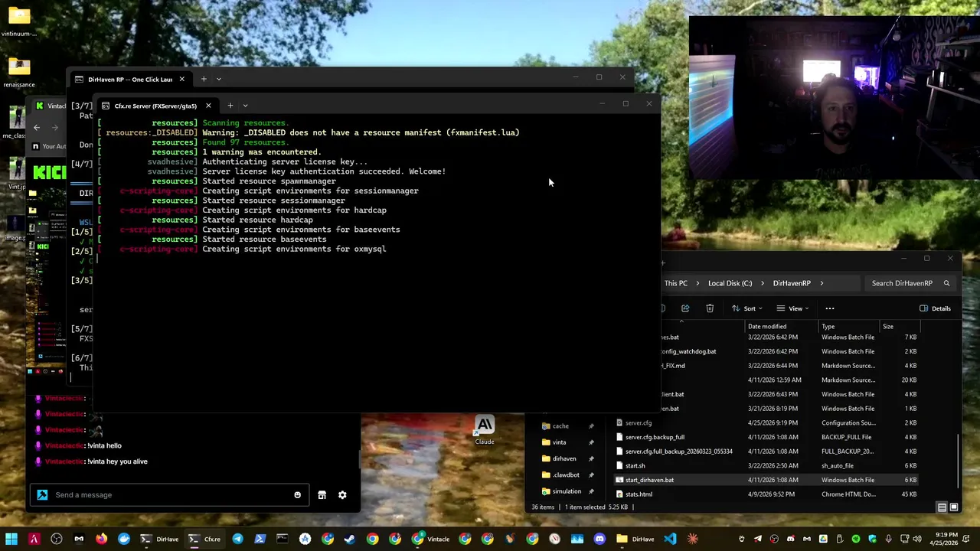
Task: Open Steam from the taskbar
Action: click(x=350, y=540)
